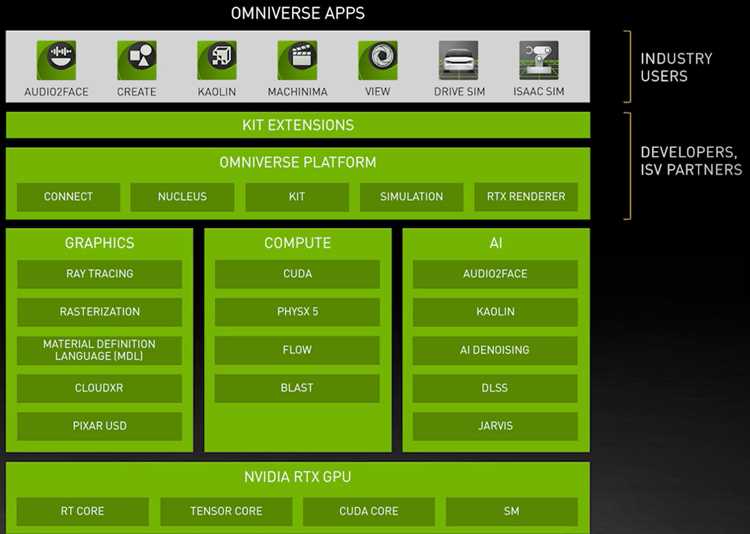Open the Kaolin app icon

pos(217,60)
